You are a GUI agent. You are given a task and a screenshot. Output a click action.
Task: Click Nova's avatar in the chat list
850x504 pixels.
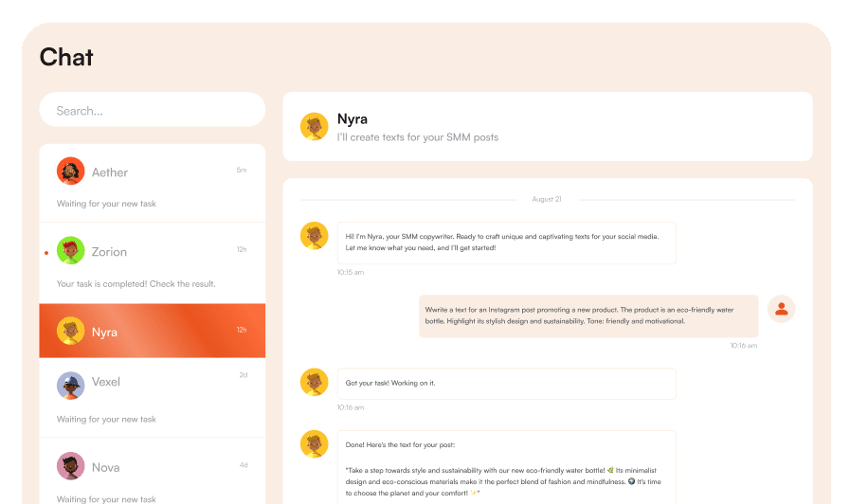(x=70, y=466)
